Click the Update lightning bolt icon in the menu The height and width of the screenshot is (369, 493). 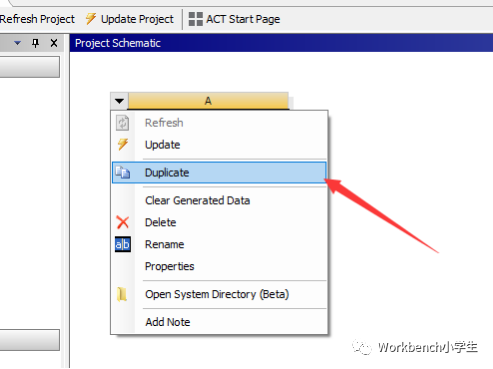coord(123,145)
